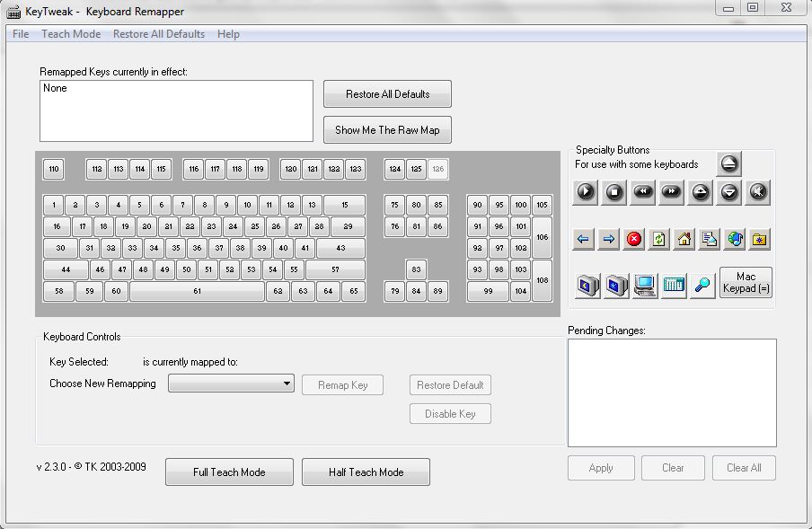Screen dimensions: 812x529
Task: Click the Clear All button
Action: point(744,468)
